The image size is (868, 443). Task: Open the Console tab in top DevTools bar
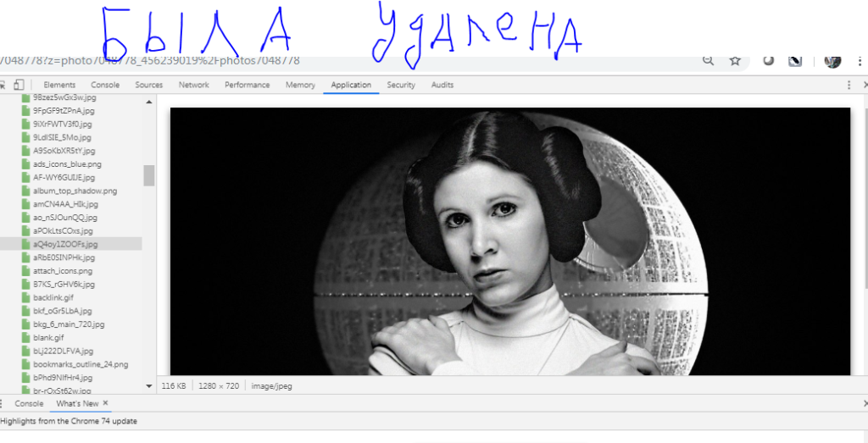[x=105, y=85]
